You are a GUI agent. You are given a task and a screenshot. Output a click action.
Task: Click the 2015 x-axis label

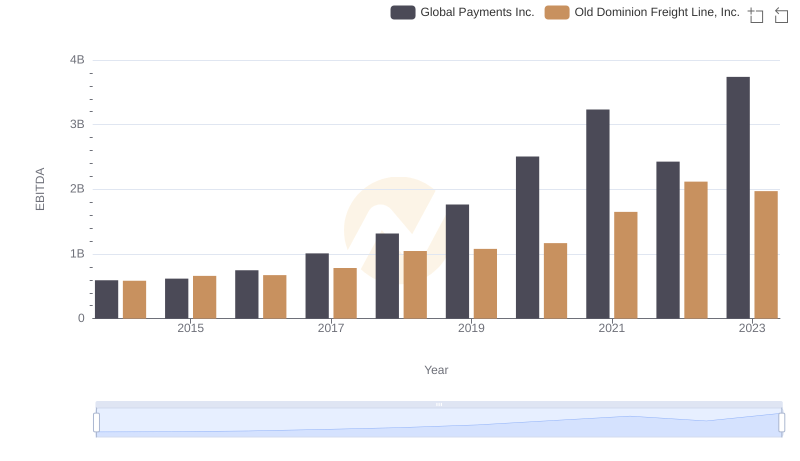190,328
